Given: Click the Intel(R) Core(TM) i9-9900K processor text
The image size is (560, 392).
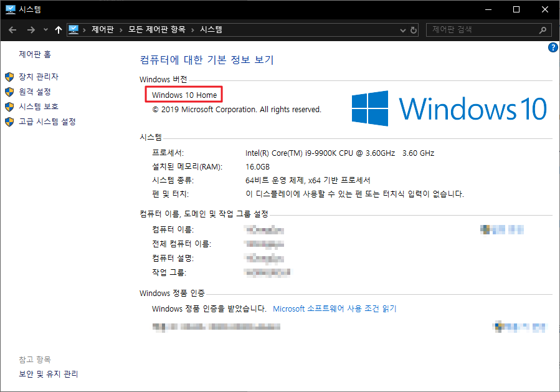Looking at the screenshot, I should pos(339,153).
